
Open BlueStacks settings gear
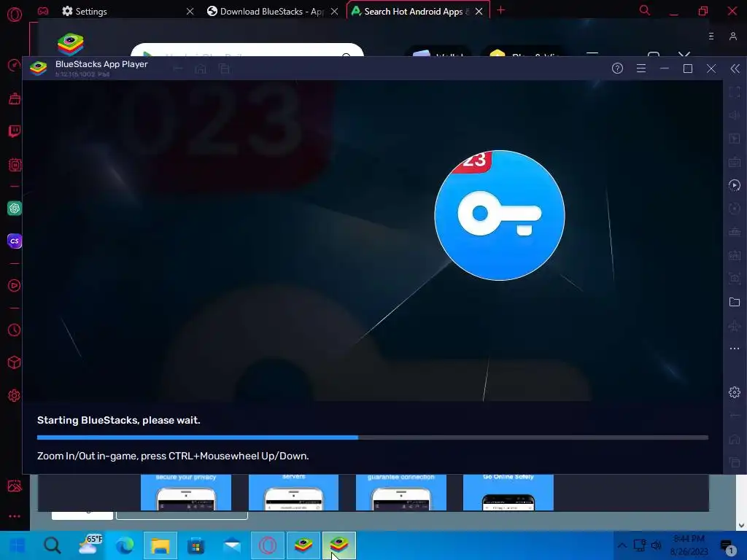735,392
